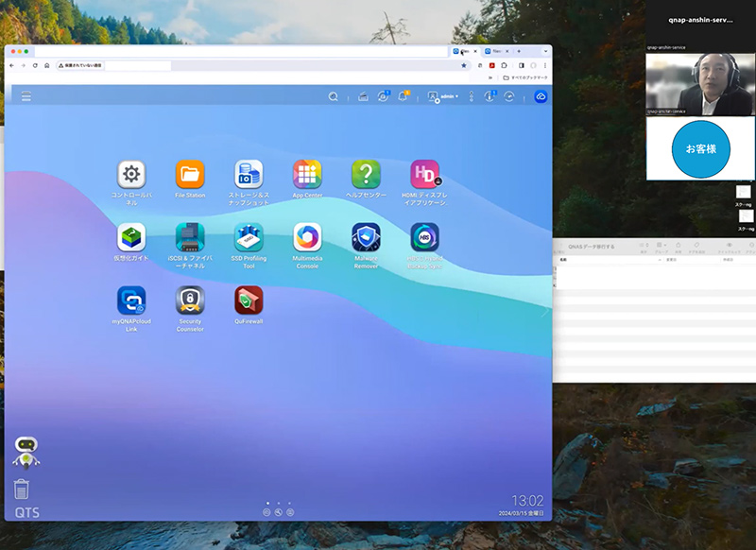This screenshot has height=550, width=756.
Task: Open the Virtualization Guide app
Action: (x=131, y=237)
